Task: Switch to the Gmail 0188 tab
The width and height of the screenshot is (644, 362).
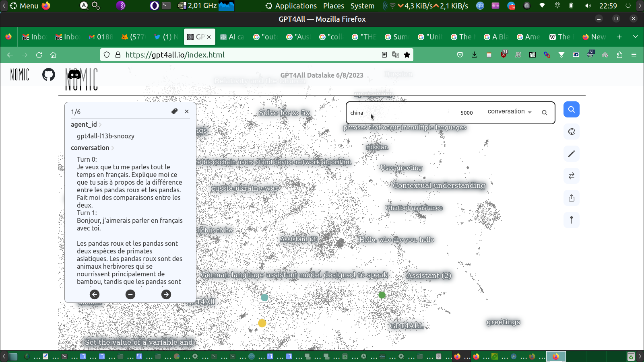Action: click(101, 37)
